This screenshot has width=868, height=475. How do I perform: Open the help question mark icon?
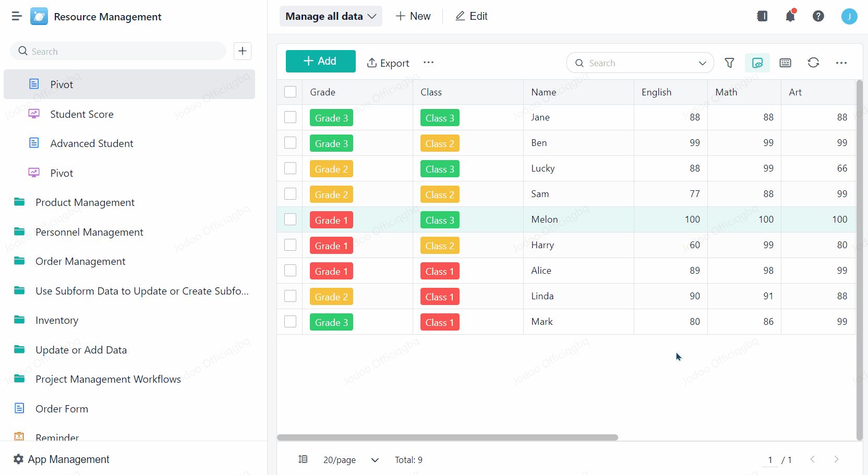(x=818, y=16)
